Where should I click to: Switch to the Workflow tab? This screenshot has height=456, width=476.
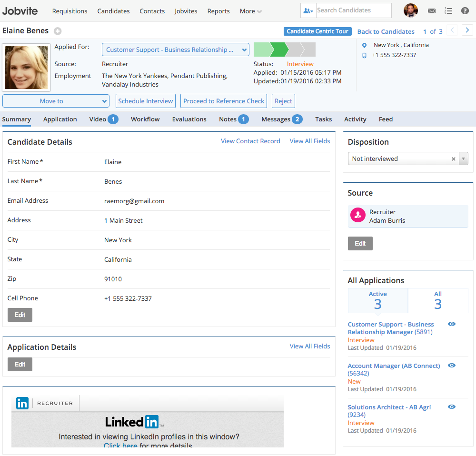[x=145, y=119]
